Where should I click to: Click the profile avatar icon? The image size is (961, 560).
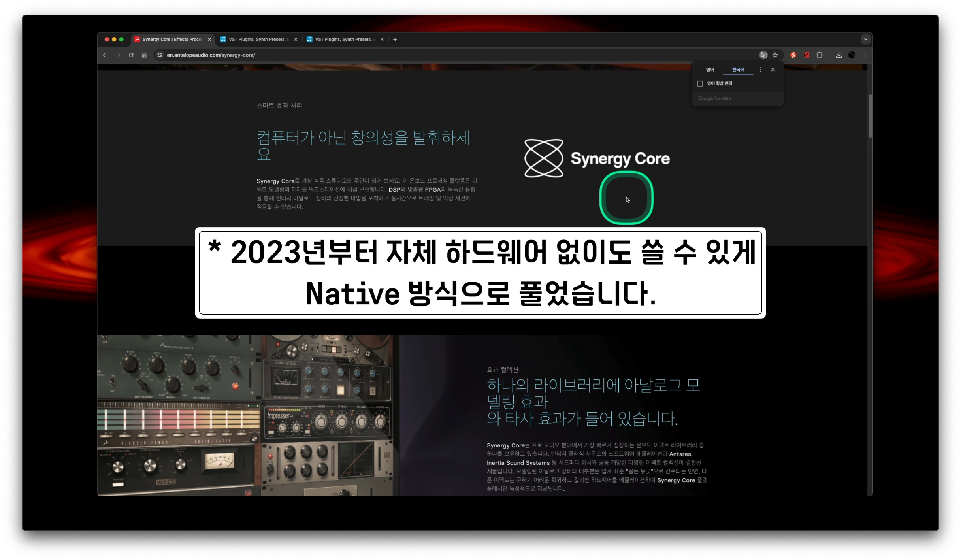click(852, 55)
